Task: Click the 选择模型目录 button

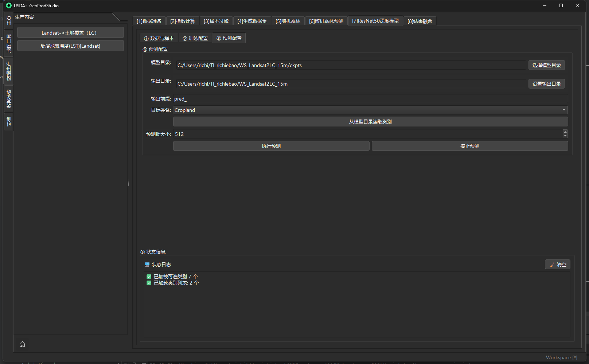Action: coord(546,65)
